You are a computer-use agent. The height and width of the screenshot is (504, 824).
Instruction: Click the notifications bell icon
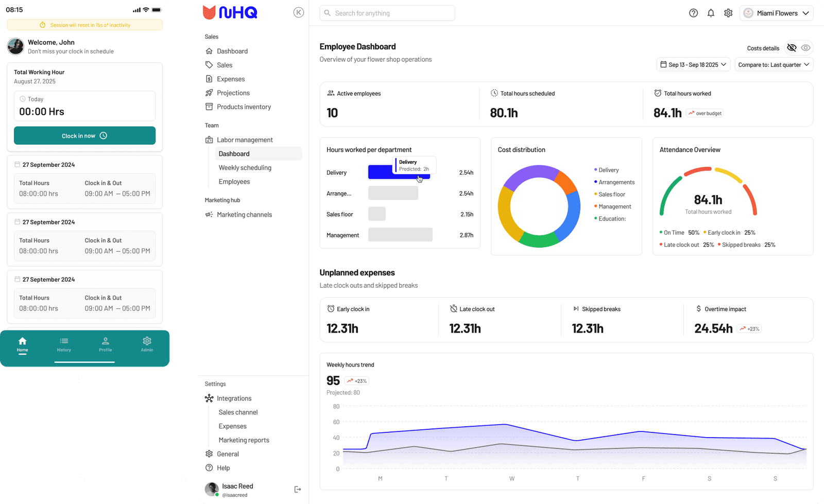click(711, 13)
